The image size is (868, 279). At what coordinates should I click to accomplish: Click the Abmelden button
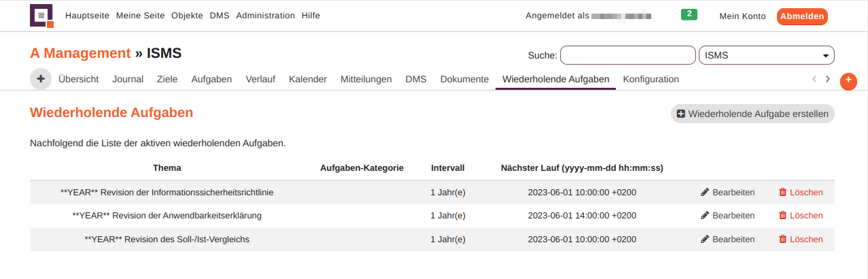(802, 16)
